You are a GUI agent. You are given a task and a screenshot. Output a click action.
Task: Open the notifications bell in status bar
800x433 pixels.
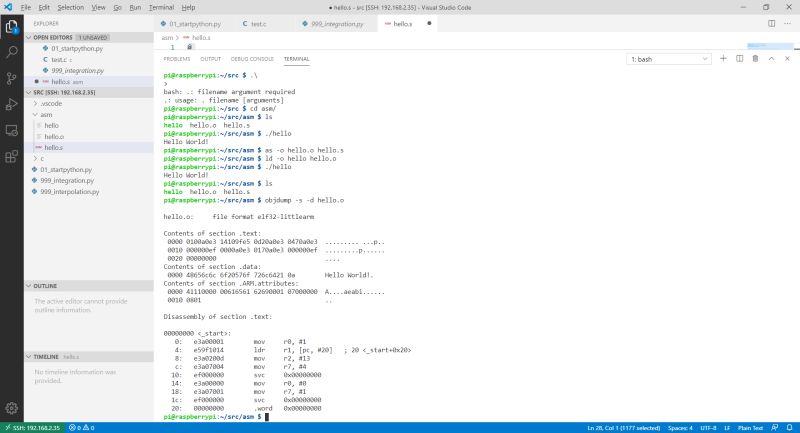[790, 428]
